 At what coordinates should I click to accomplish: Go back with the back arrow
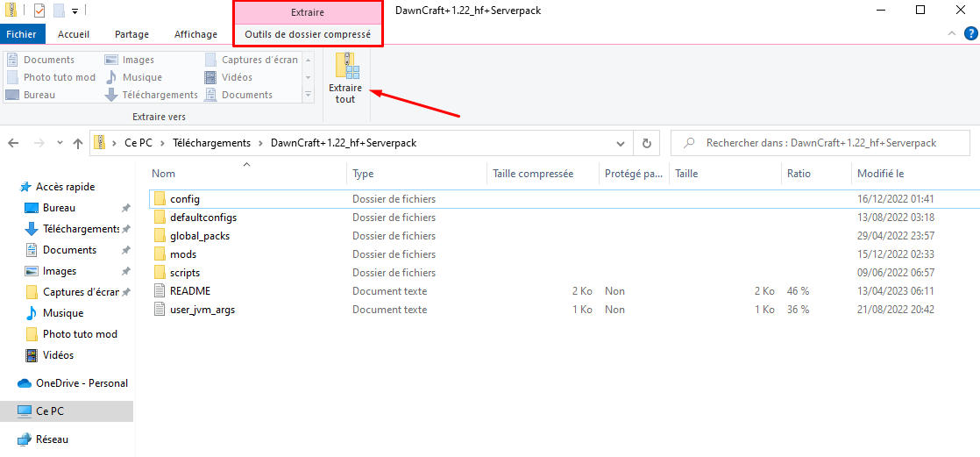(14, 143)
